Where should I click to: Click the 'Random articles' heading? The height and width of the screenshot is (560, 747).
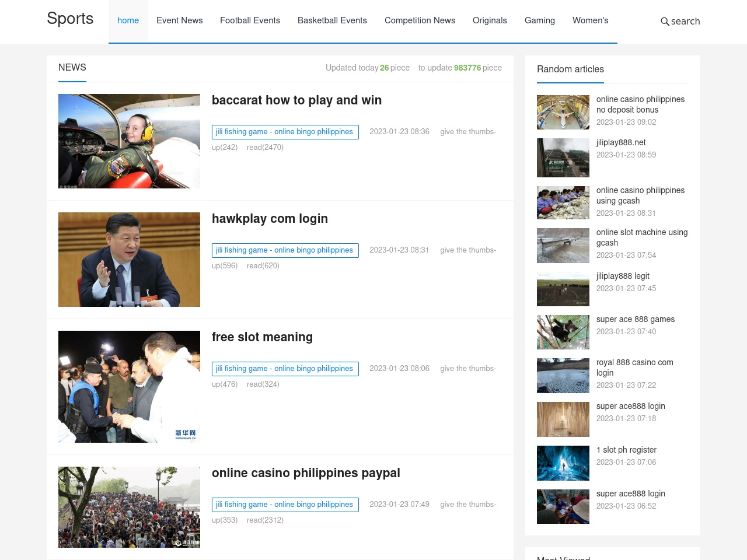click(570, 69)
